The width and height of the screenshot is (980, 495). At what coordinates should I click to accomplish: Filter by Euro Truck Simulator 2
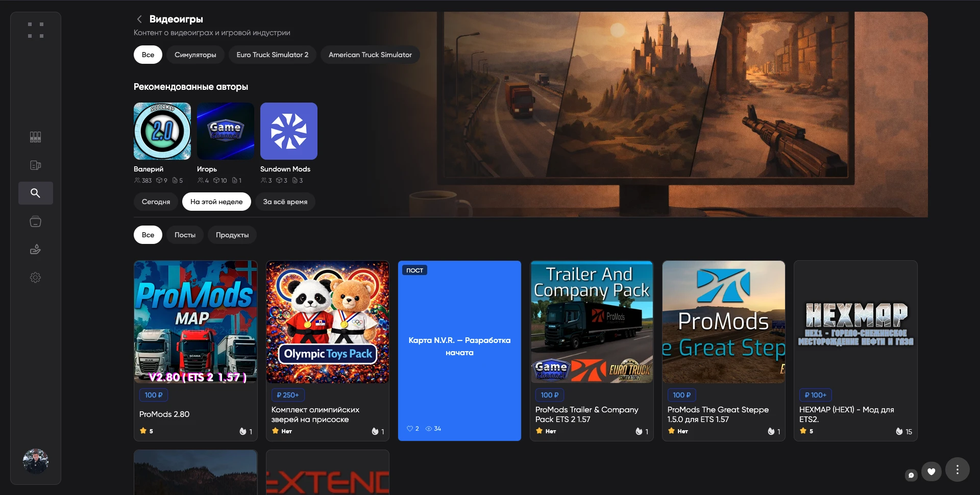tap(272, 55)
